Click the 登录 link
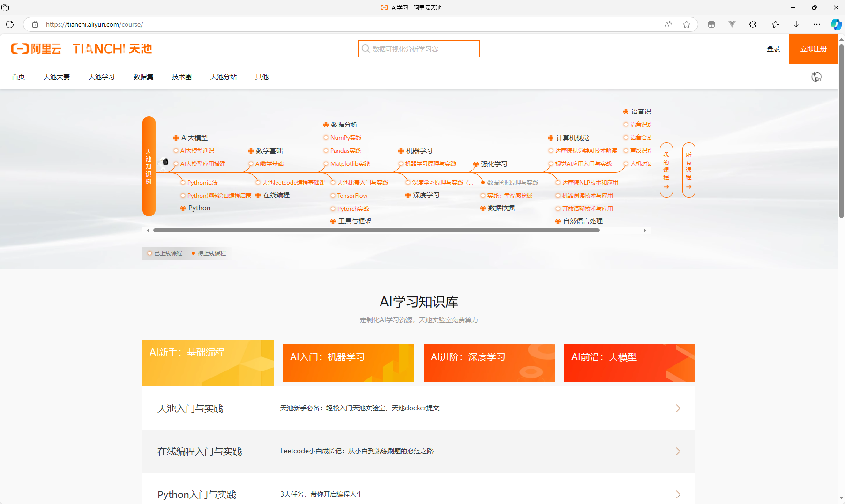Viewport: 845px width, 504px height. coord(773,49)
